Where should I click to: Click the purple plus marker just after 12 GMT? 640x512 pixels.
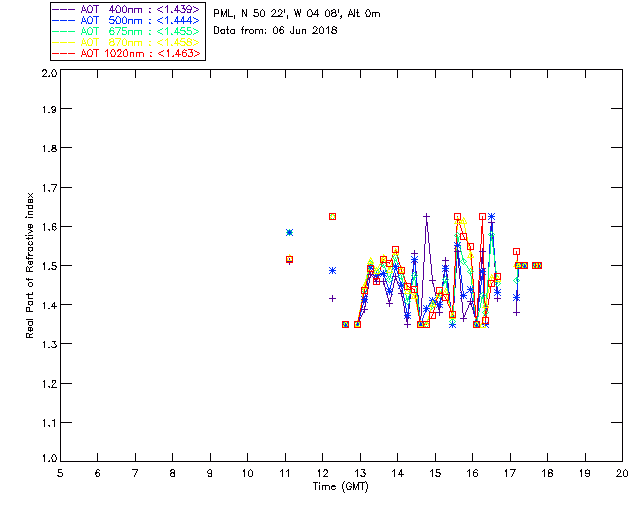click(x=332, y=298)
